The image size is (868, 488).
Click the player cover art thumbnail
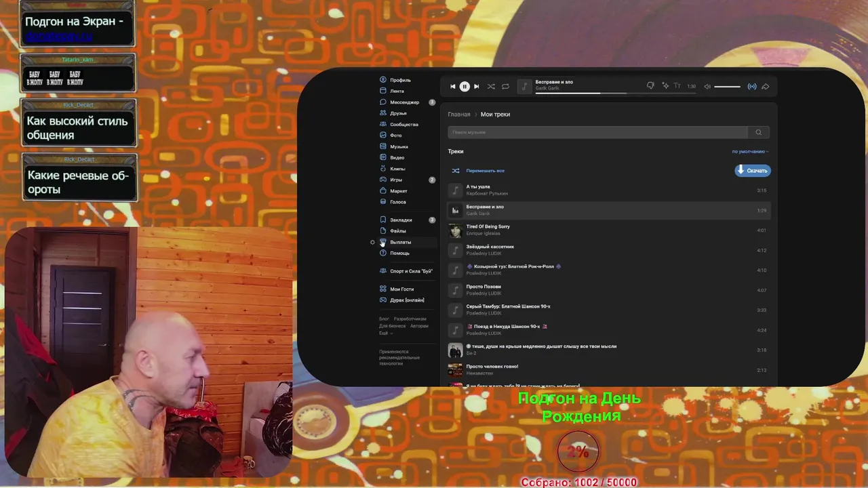[x=524, y=86]
